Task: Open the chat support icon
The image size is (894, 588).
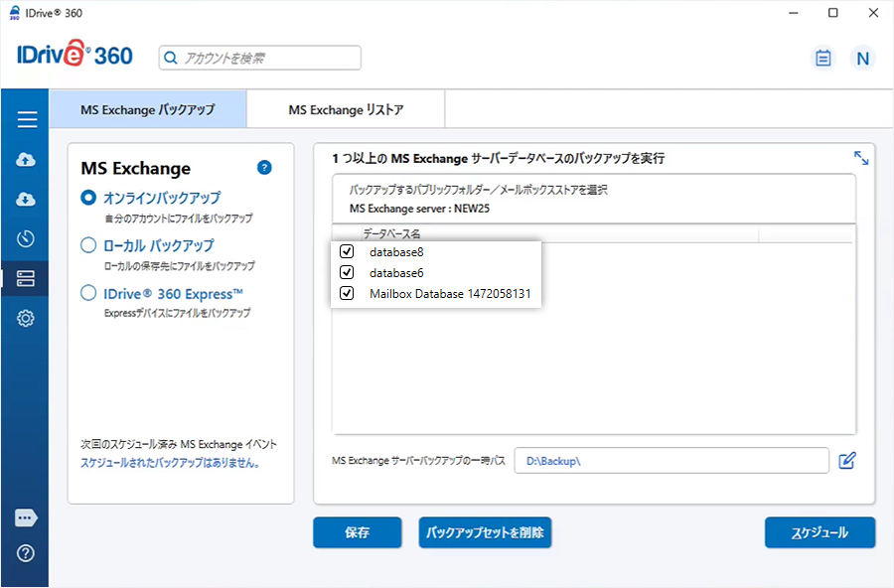Action: coord(27,517)
